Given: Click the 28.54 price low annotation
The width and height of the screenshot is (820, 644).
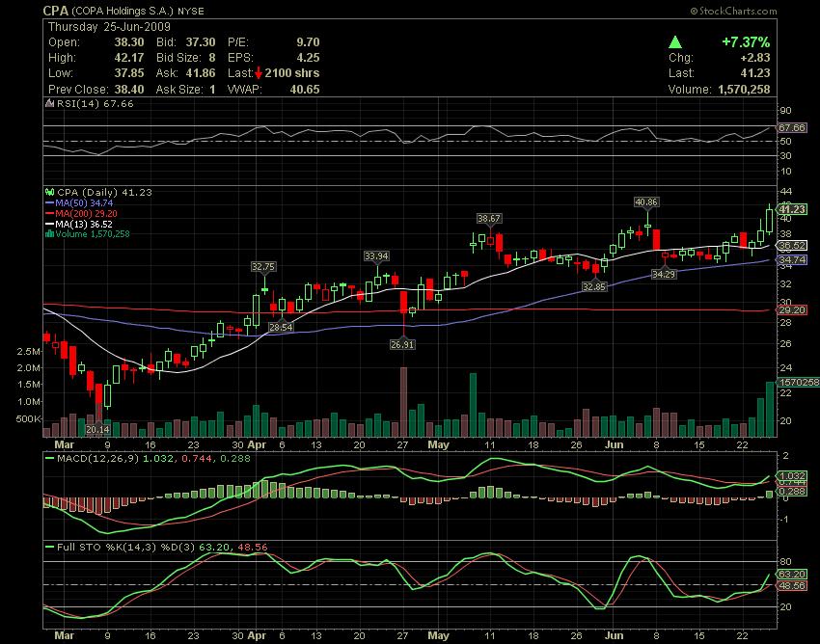Looking at the screenshot, I should coord(281,327).
